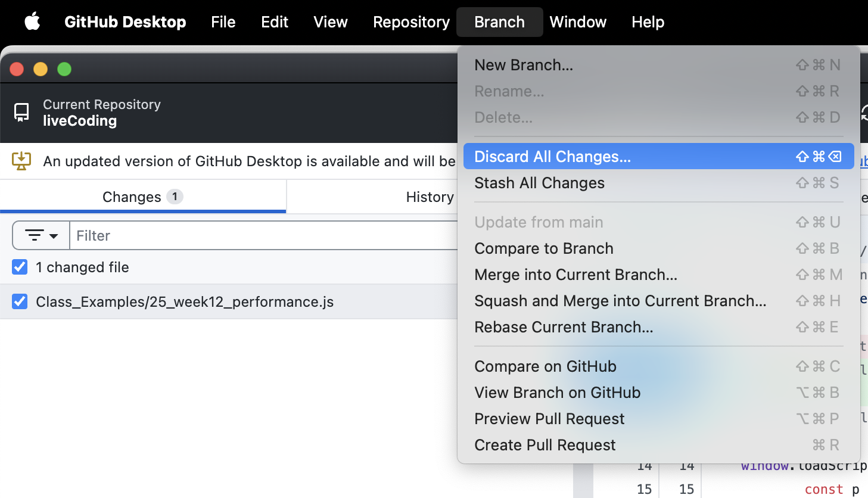
Task: Open the View menu
Action: pos(331,22)
